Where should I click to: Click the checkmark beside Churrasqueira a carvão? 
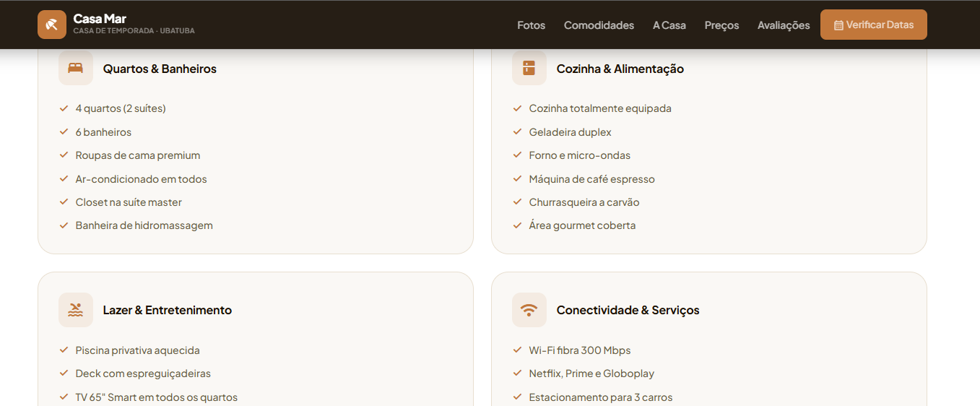pyautogui.click(x=517, y=202)
